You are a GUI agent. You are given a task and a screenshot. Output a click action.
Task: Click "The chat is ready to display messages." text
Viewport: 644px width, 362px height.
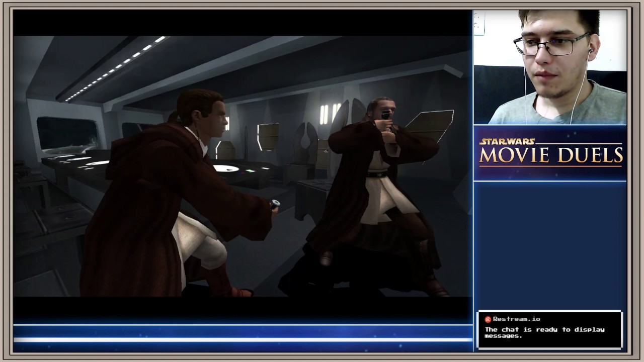(x=544, y=332)
